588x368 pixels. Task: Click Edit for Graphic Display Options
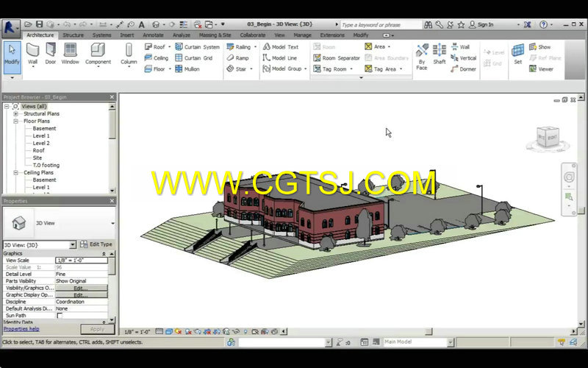pyautogui.click(x=81, y=295)
